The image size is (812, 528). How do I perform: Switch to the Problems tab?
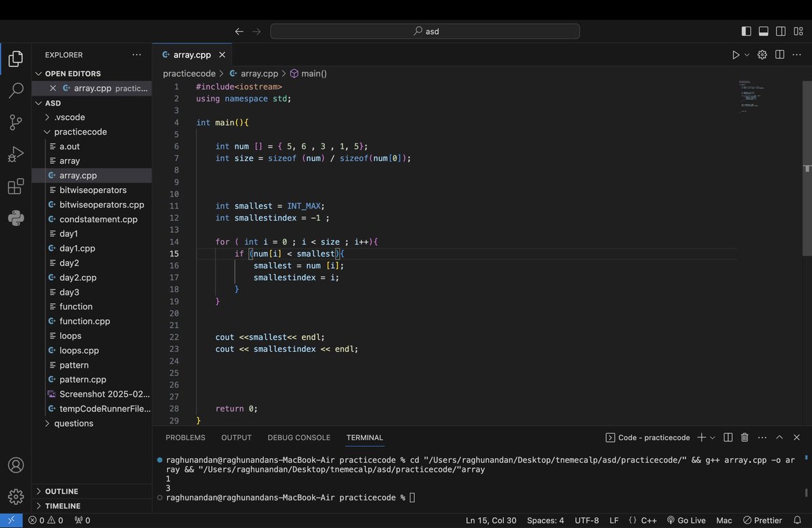click(185, 438)
